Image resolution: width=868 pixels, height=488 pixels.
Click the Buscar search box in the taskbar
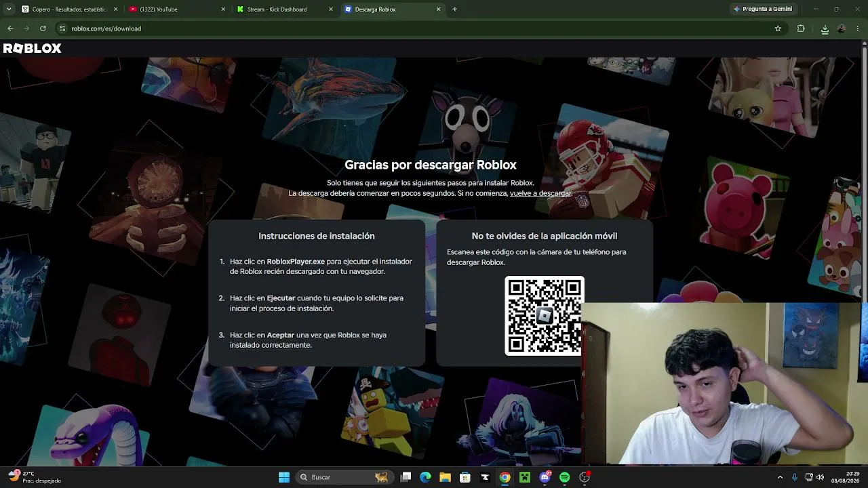coord(346,477)
